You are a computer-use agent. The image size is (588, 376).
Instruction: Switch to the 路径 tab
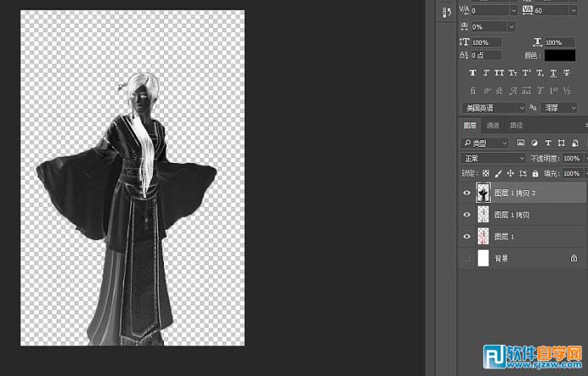tap(515, 125)
